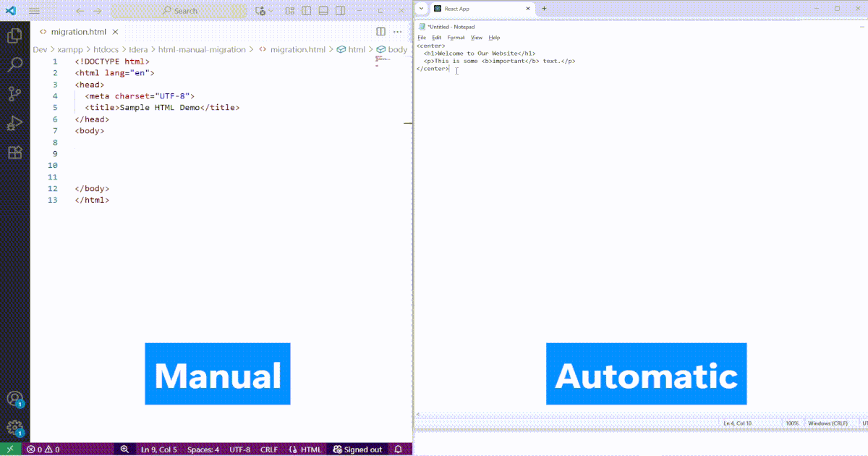
Task: Open the Source Control view
Action: pos(14,94)
